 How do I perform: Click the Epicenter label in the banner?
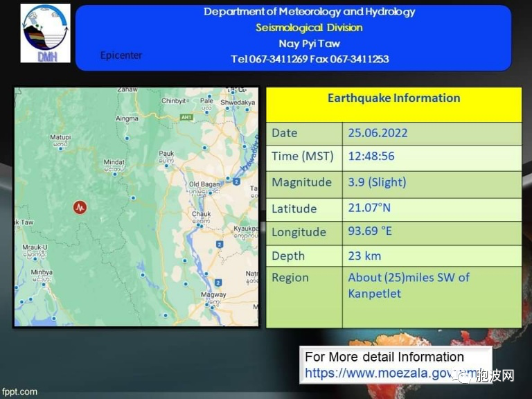click(121, 55)
